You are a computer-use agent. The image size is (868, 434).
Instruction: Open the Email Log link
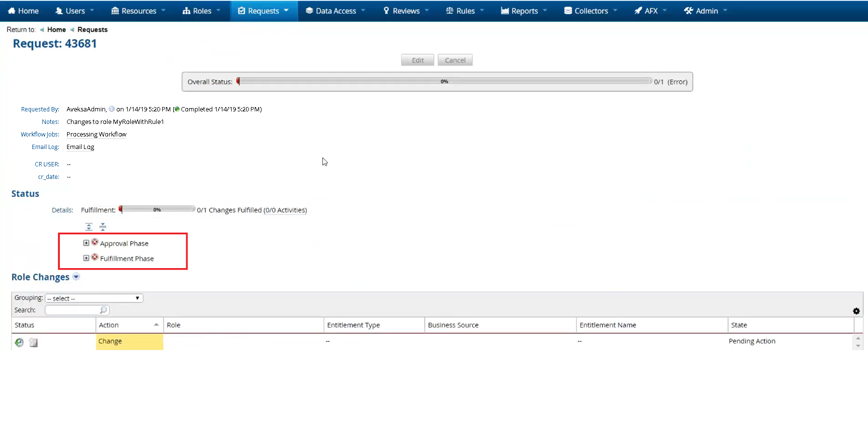coord(80,147)
